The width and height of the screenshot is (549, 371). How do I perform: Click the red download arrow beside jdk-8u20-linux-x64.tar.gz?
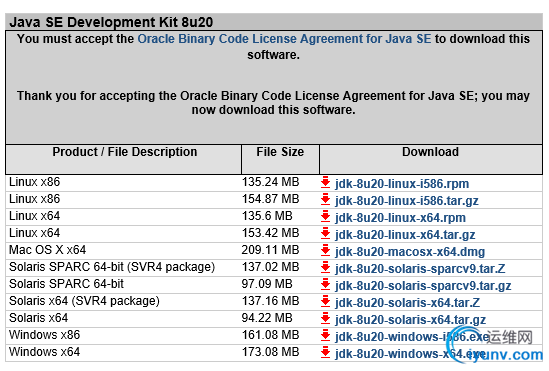pos(326,234)
